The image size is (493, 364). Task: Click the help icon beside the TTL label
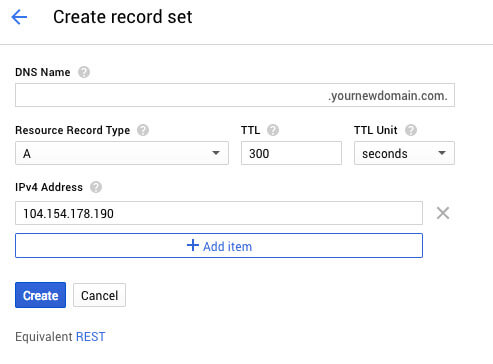coord(273,130)
